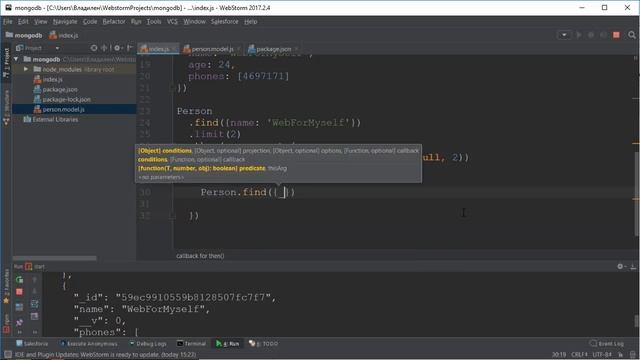The height and width of the screenshot is (360, 640).
Task: Open the Navigate menu
Action: (65, 22)
